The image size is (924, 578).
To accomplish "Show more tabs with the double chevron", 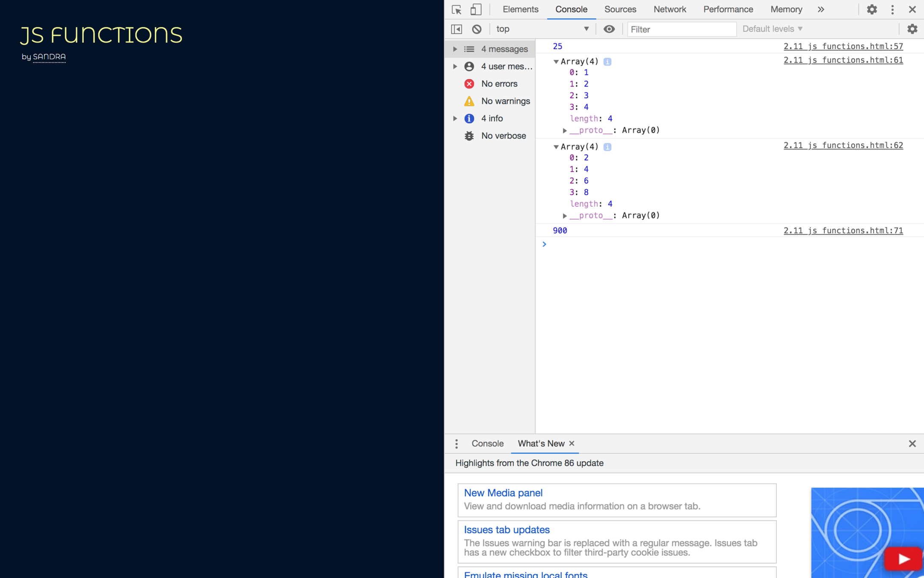I will coord(820,9).
